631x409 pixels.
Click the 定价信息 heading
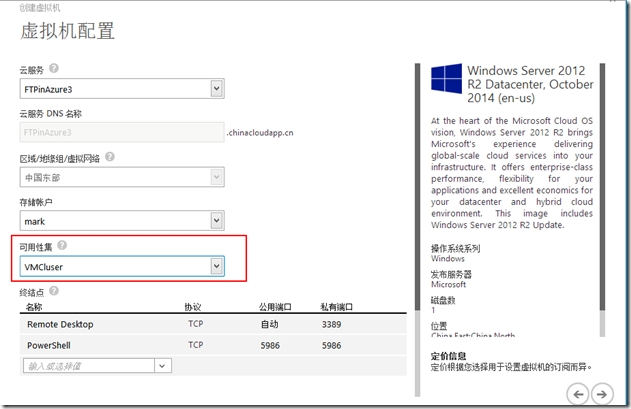[x=448, y=356]
